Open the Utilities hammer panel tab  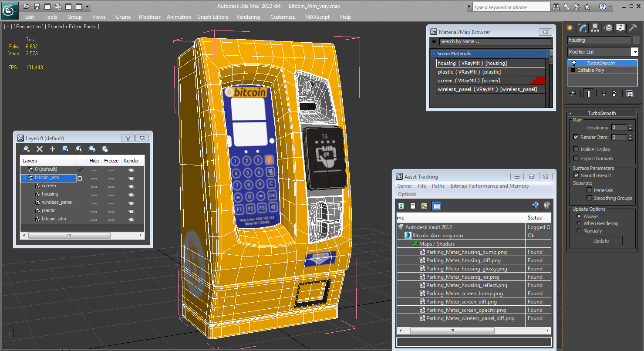coord(634,28)
